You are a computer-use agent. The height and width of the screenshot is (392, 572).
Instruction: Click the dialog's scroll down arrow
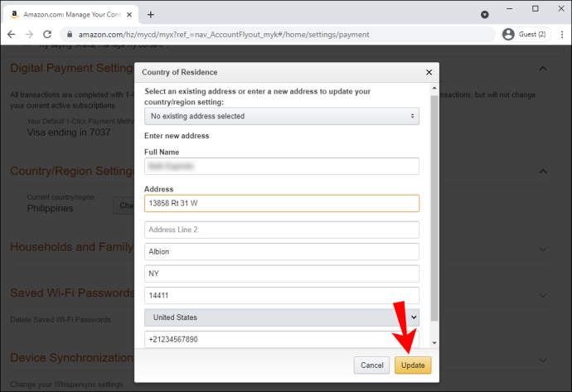click(434, 343)
